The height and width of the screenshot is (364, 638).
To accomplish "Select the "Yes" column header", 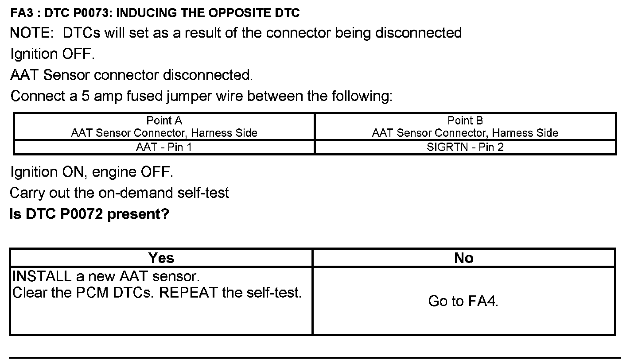I will (x=161, y=258).
